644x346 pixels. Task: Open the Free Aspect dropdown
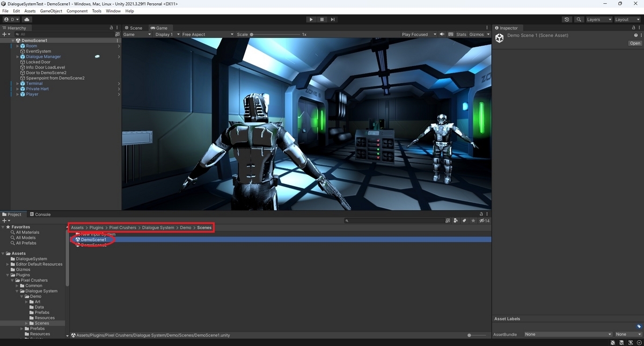pos(208,34)
